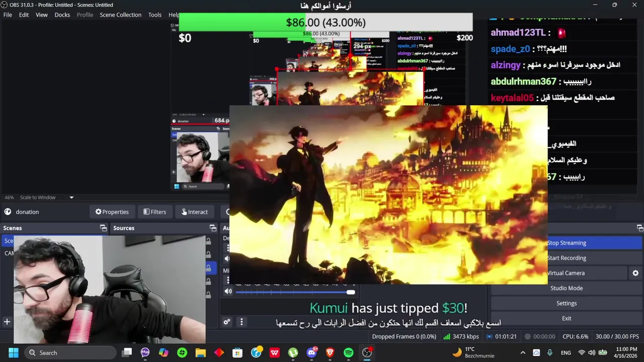The width and height of the screenshot is (644, 362).
Task: Open Discord from the taskbar
Action: 311,352
